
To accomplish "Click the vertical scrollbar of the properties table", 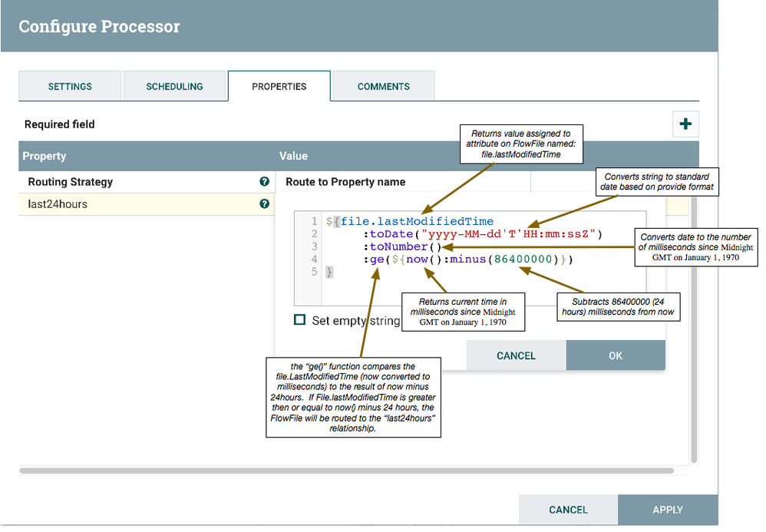I will tap(694, 330).
